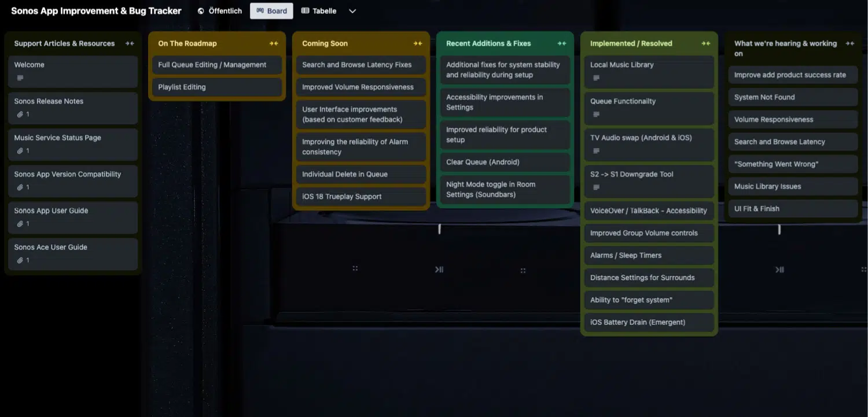Open VoiceOver / TalkBack - Accessibility card
This screenshot has width=868, height=417.
coord(649,211)
